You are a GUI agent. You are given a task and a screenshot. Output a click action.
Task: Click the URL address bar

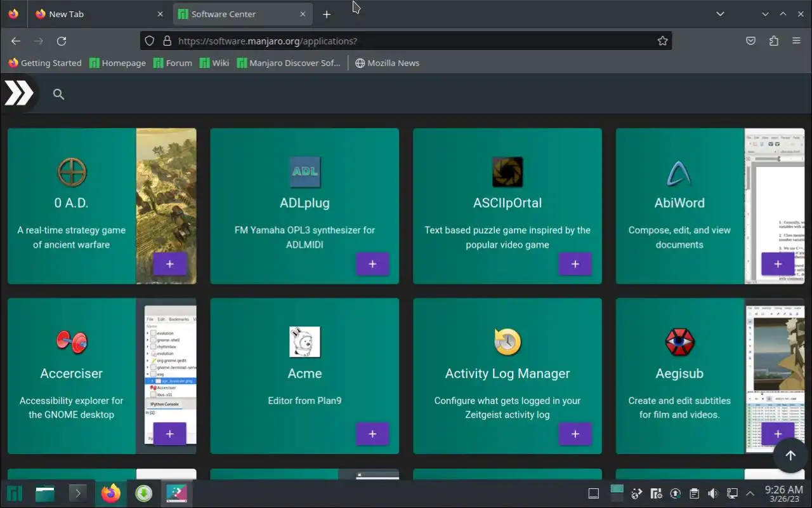click(x=406, y=41)
